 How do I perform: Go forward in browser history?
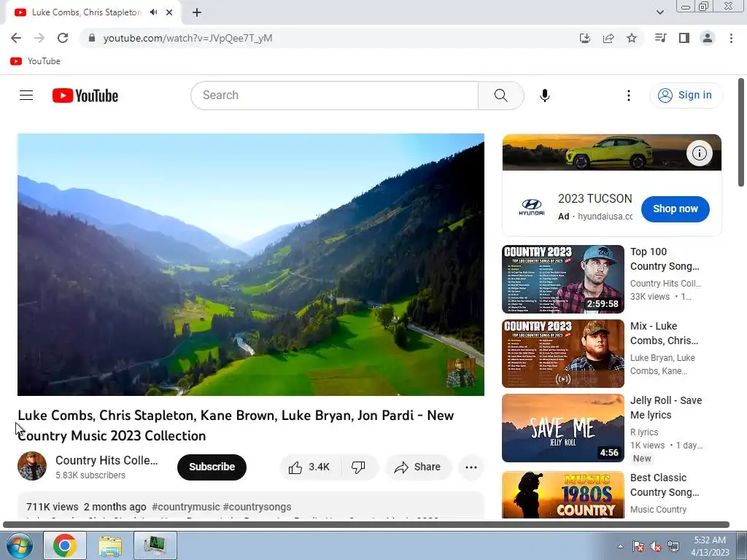pyautogui.click(x=39, y=38)
